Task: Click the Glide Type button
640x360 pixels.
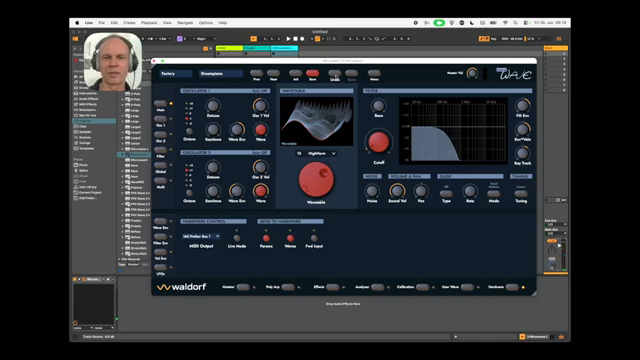Action: pyautogui.click(x=446, y=194)
